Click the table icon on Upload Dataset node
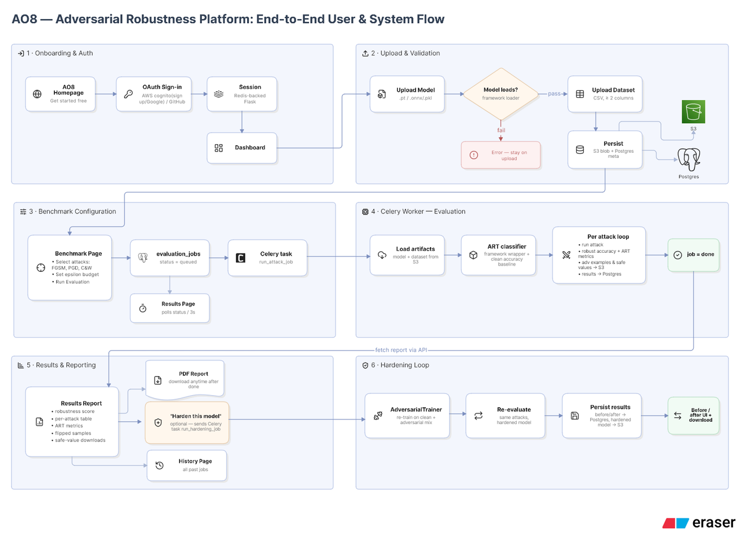Image resolution: width=740 pixels, height=560 pixels. pyautogui.click(x=580, y=94)
